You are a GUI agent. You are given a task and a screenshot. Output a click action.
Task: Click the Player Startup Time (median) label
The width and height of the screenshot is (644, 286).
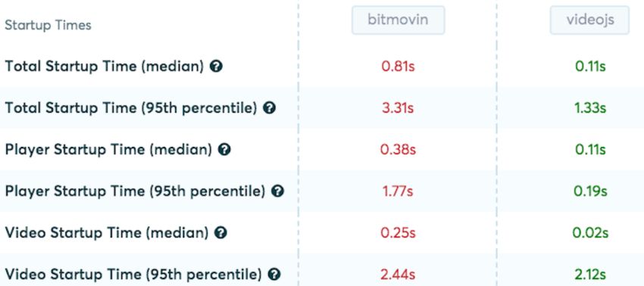[108, 150]
